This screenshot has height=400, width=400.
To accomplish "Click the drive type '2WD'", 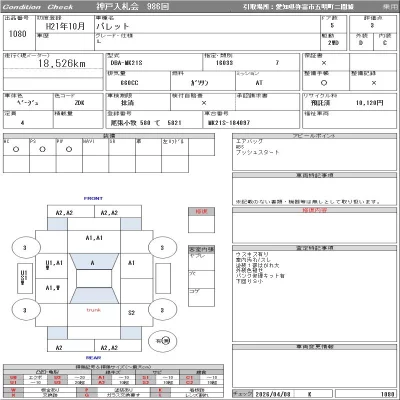I will point(333,43).
